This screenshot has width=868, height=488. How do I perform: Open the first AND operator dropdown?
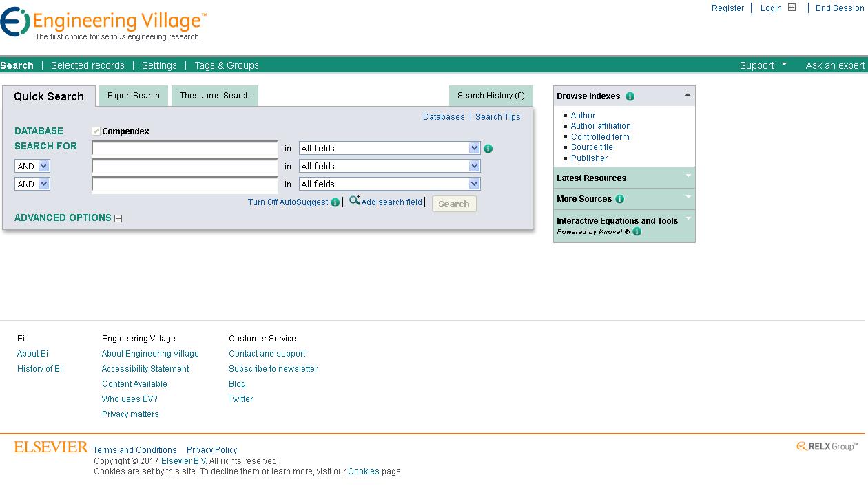coord(32,166)
